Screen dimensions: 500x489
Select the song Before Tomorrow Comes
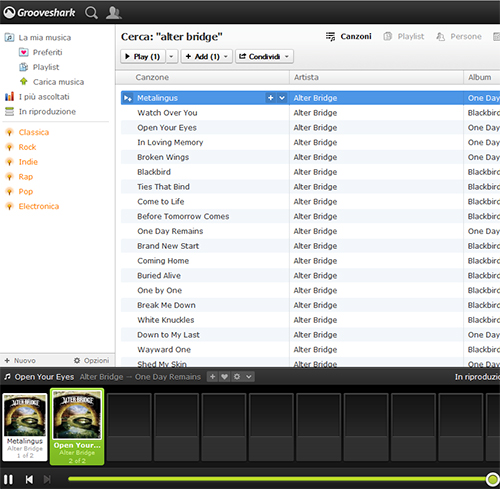pyautogui.click(x=183, y=216)
